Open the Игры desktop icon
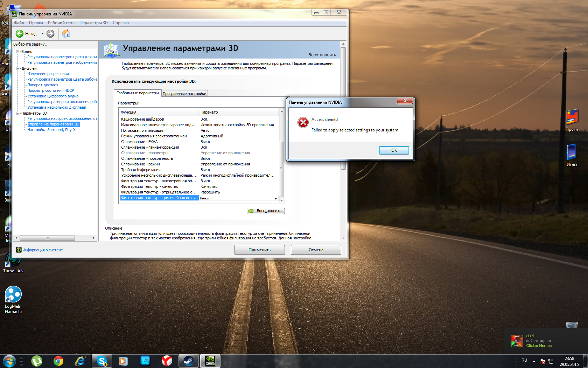The height and width of the screenshot is (368, 588). [572, 155]
